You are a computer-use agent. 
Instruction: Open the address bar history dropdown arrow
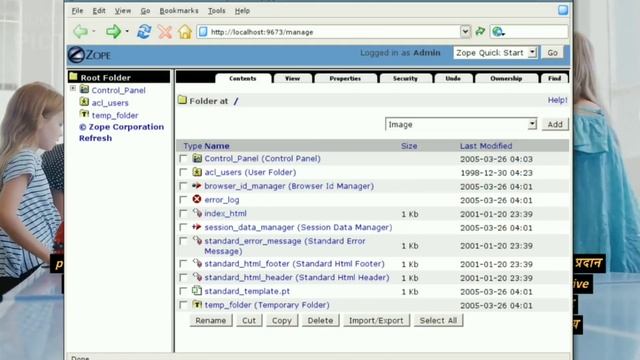point(465,31)
